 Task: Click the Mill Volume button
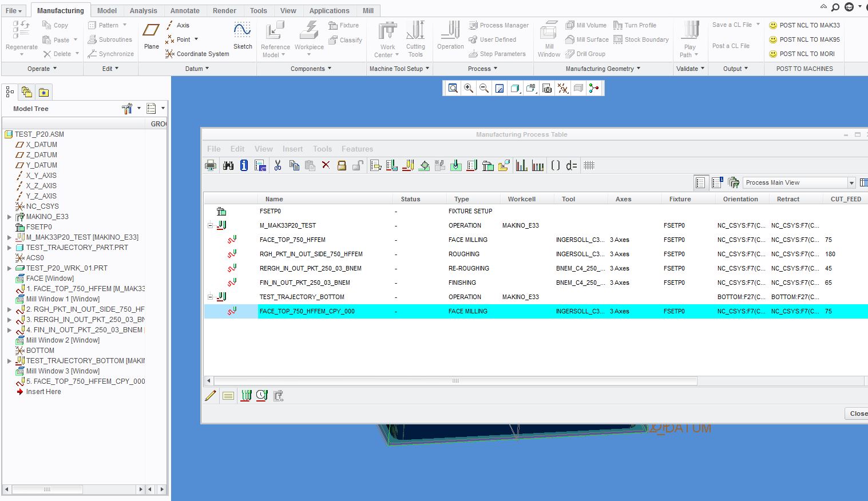point(586,25)
